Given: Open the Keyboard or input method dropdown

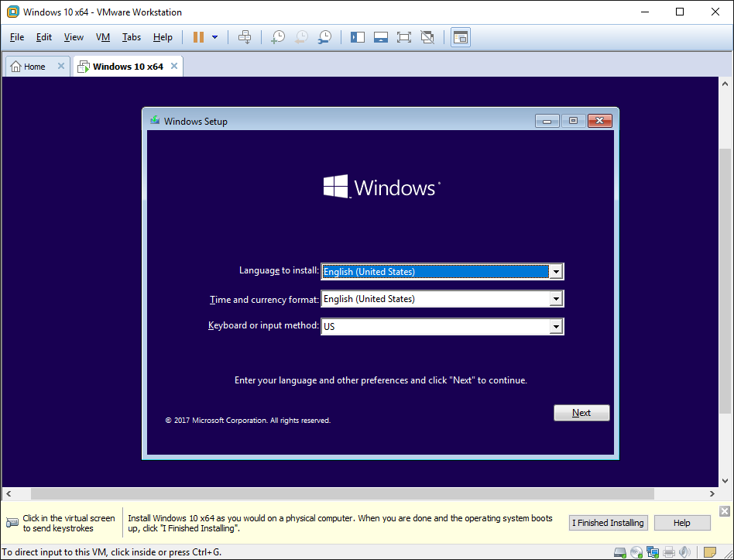Looking at the screenshot, I should (555, 327).
